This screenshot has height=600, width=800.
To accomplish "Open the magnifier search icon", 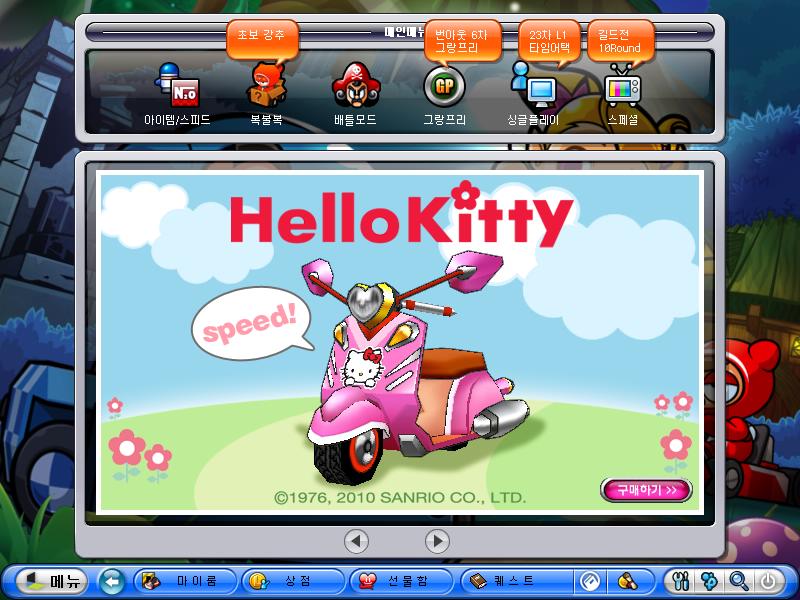I will [x=739, y=581].
